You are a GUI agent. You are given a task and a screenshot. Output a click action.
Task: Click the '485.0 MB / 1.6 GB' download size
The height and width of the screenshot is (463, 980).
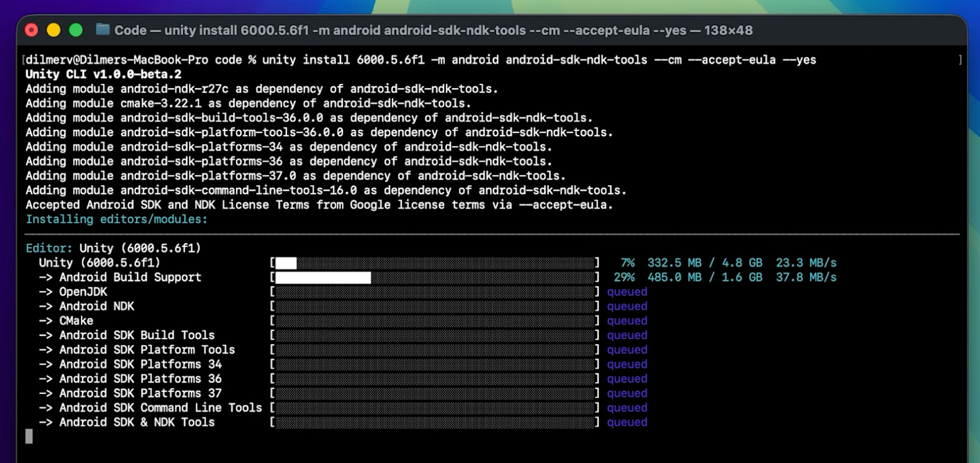pyautogui.click(x=705, y=277)
